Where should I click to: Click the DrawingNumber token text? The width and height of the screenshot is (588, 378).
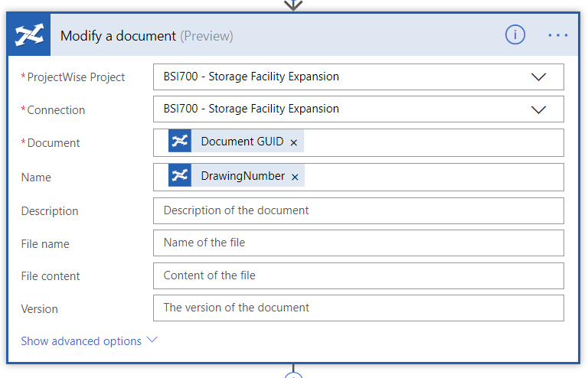tap(243, 176)
